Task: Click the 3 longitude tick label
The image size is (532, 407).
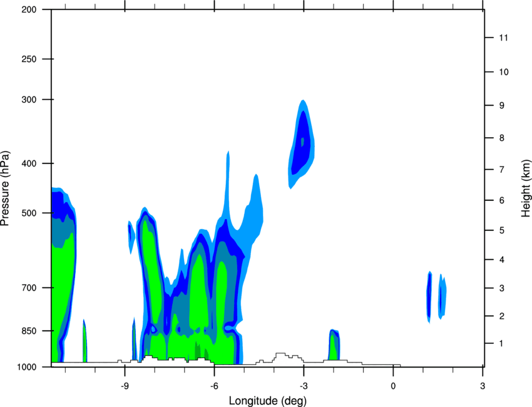Action: tap(483, 386)
